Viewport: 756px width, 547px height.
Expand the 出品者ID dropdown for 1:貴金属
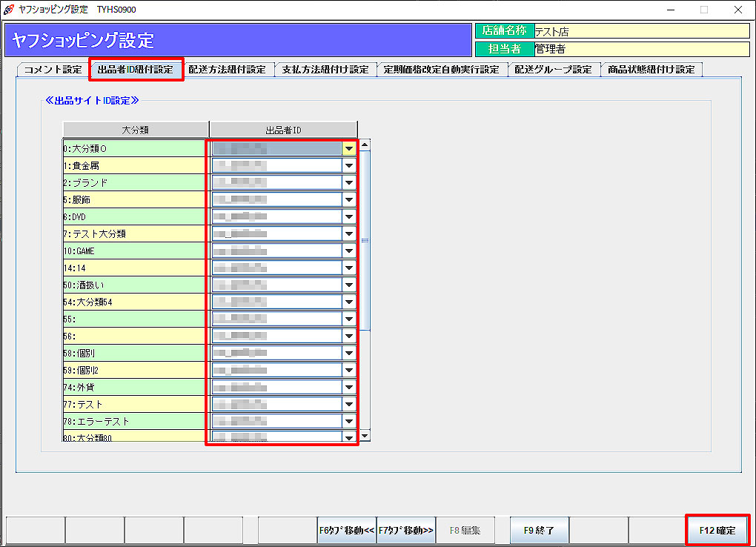[348, 165]
